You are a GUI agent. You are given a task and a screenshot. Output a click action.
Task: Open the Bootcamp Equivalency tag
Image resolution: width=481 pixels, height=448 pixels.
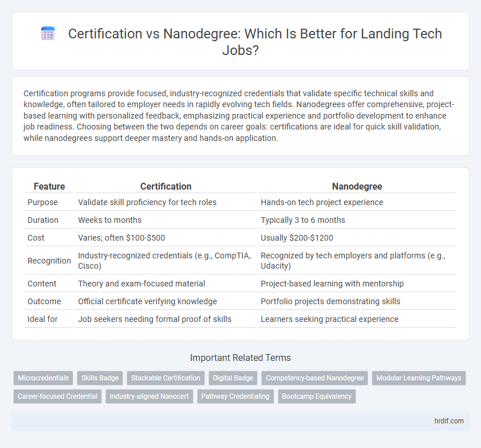(x=317, y=396)
